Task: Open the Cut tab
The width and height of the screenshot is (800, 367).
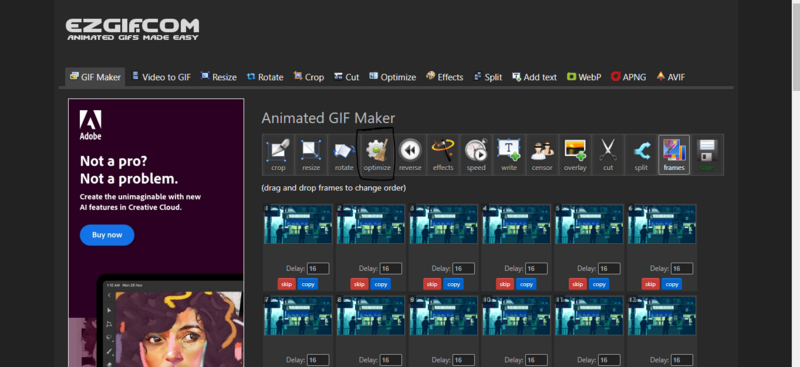Action: [x=346, y=77]
